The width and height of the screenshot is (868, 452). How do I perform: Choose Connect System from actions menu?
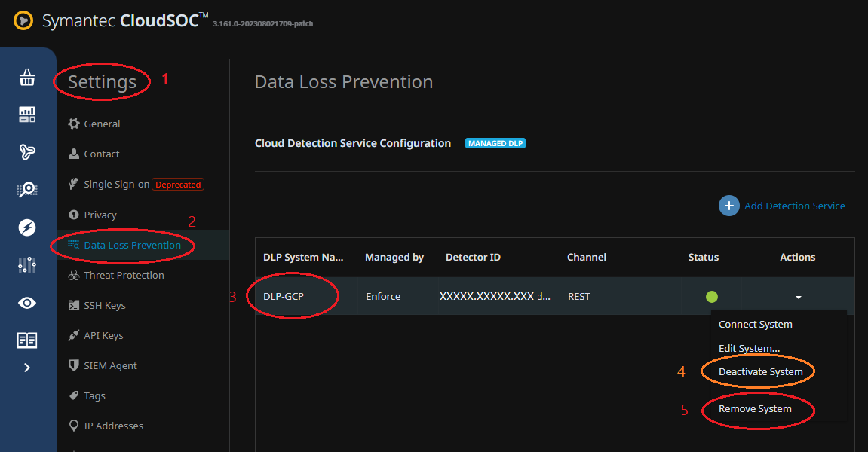755,325
